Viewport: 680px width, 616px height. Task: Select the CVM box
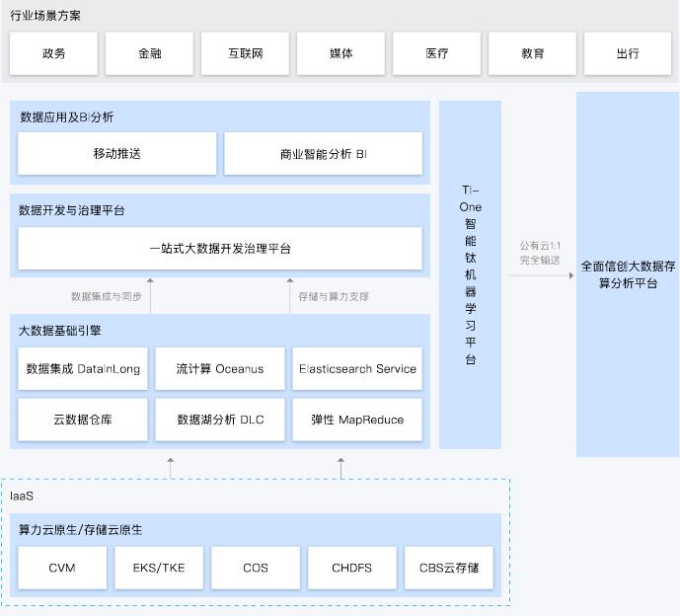pyautogui.click(x=62, y=568)
